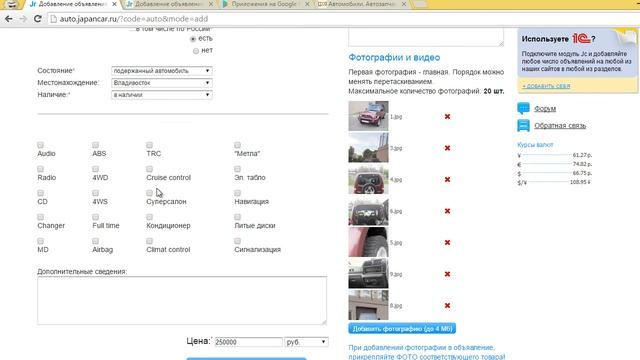Open the 3.jpg thumbnail

(368, 147)
